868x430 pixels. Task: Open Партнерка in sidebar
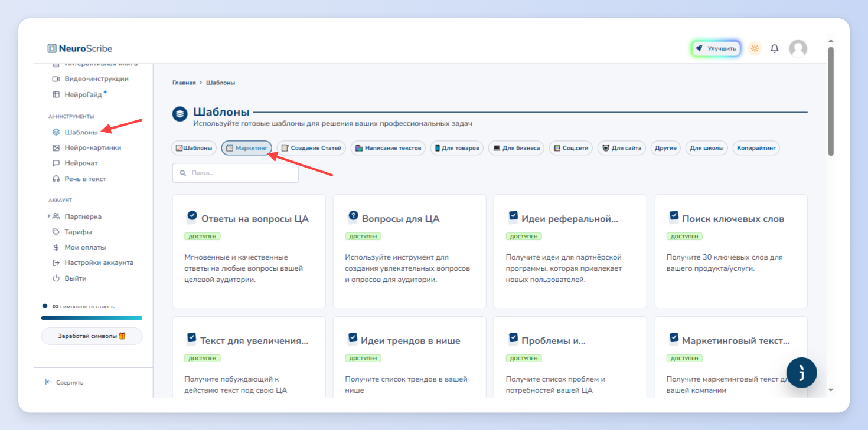pyautogui.click(x=83, y=216)
